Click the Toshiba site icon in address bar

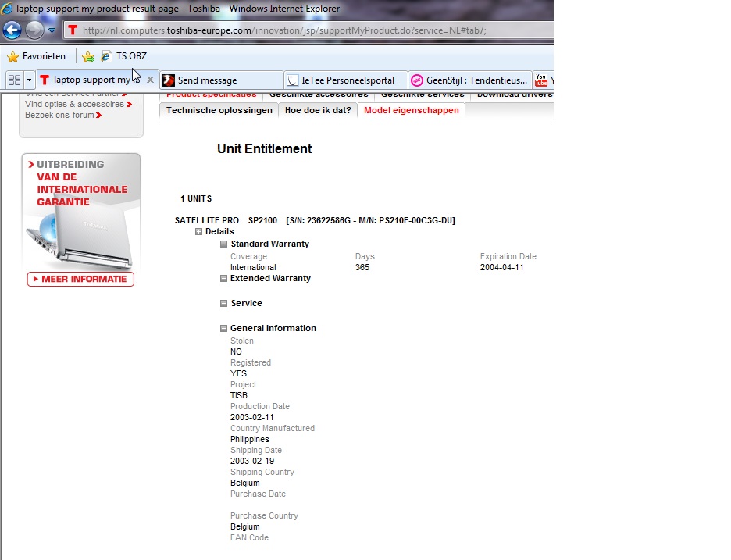click(x=73, y=30)
